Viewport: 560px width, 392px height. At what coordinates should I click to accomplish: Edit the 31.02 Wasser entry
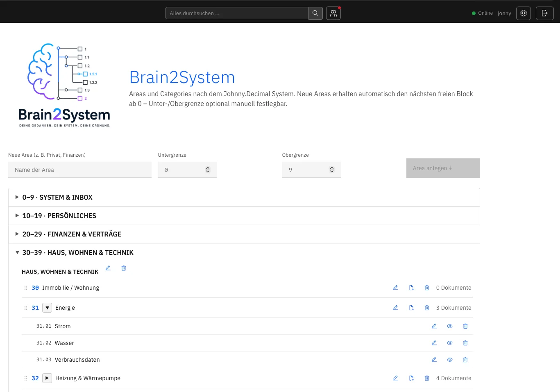434,343
